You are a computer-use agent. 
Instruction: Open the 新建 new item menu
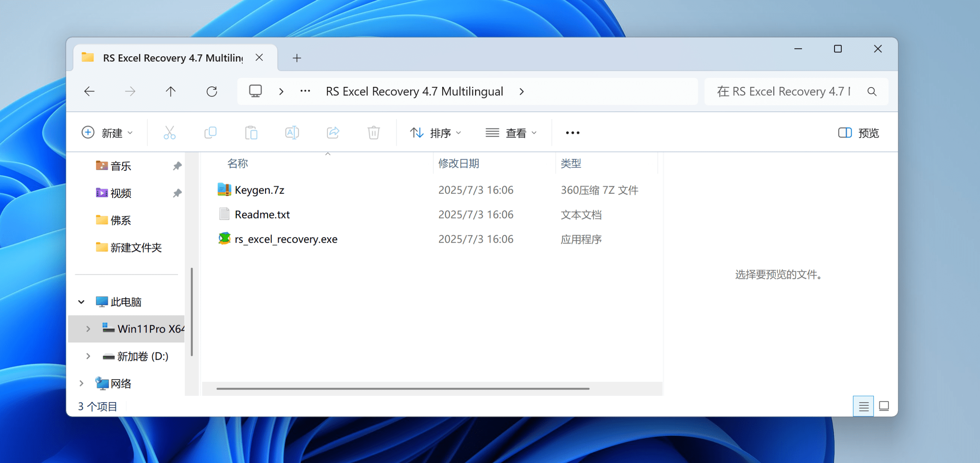[x=107, y=133]
